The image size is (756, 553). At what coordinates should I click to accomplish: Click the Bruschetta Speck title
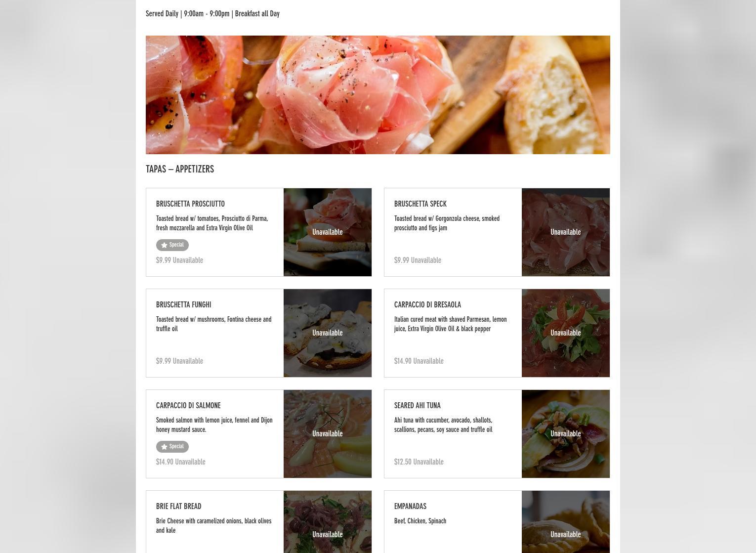(420, 204)
